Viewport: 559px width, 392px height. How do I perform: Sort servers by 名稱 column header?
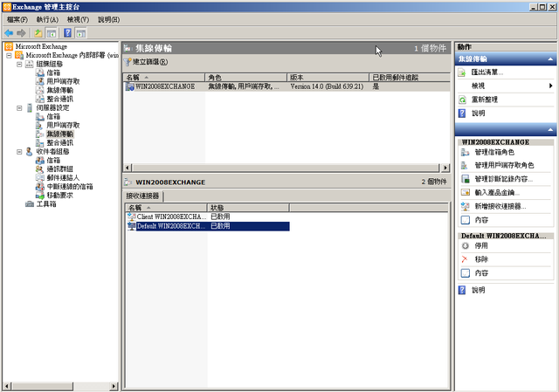coord(164,78)
